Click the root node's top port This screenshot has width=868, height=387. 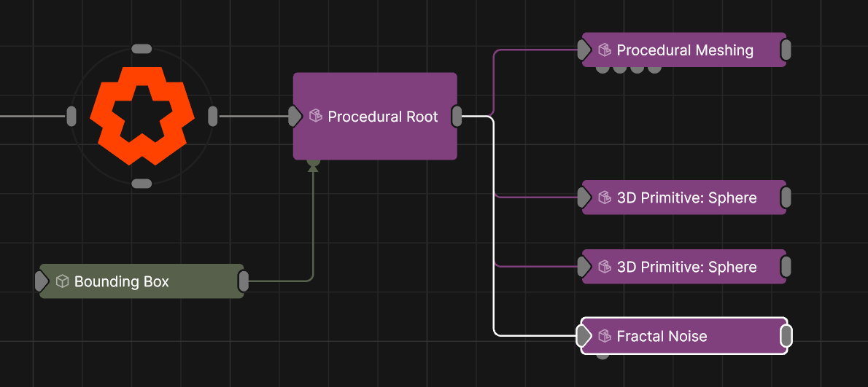point(142,49)
